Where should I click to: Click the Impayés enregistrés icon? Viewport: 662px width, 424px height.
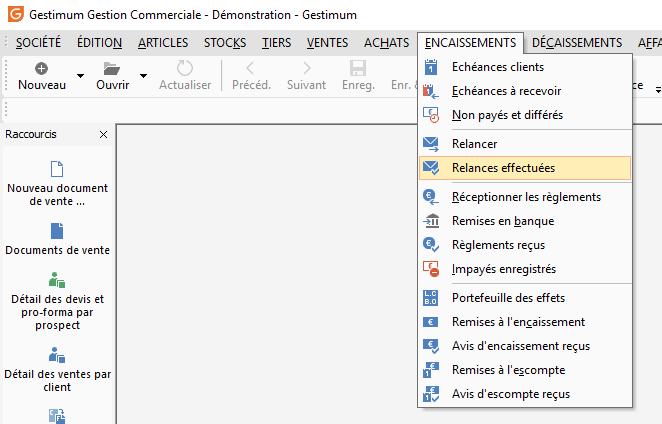click(x=431, y=269)
